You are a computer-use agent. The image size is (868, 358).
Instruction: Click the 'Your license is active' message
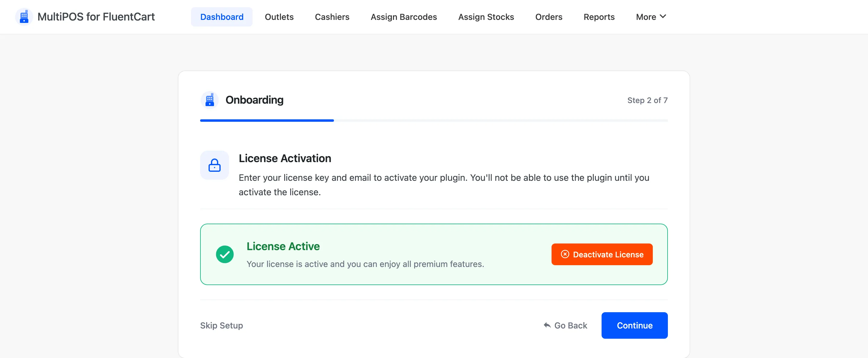tap(365, 264)
